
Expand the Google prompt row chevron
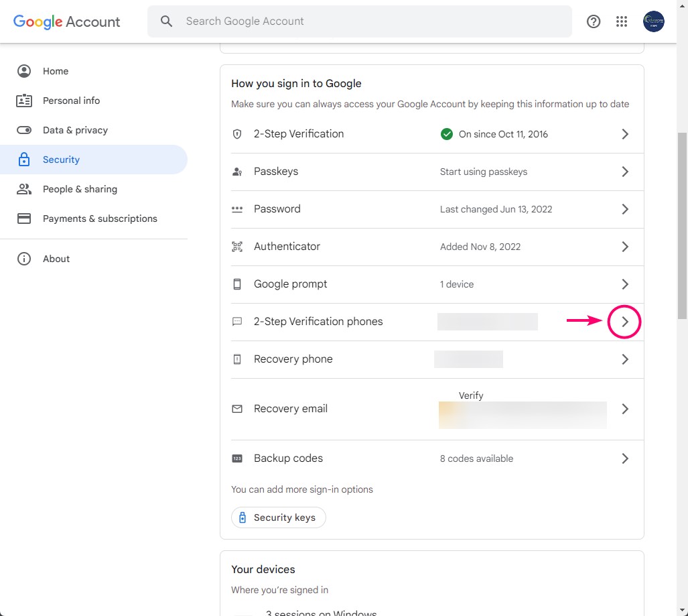pos(625,284)
